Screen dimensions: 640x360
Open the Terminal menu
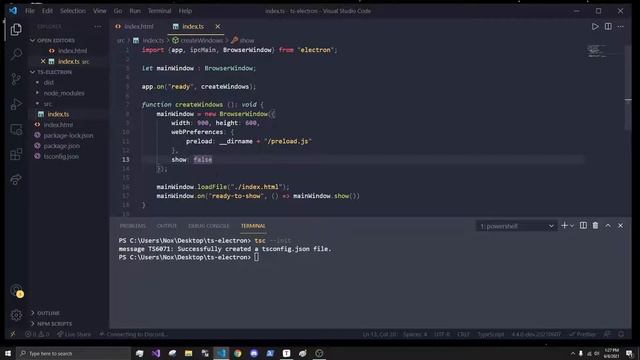tap(160, 11)
